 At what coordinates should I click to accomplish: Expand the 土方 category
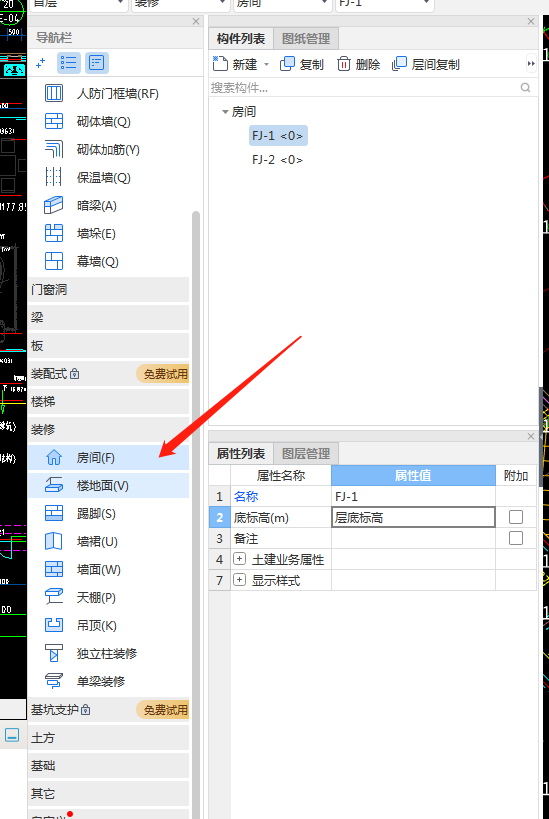coord(108,738)
